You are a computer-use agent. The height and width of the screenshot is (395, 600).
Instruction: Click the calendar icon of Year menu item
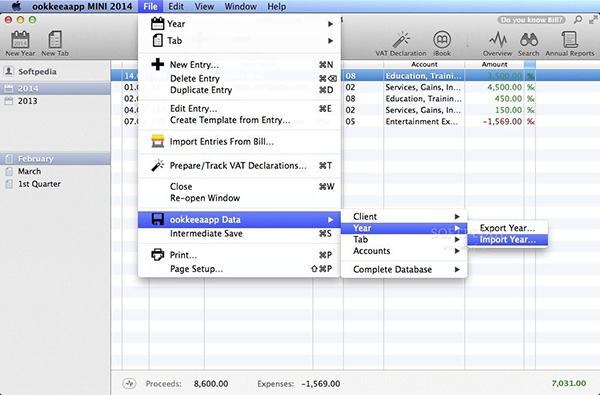tap(157, 24)
